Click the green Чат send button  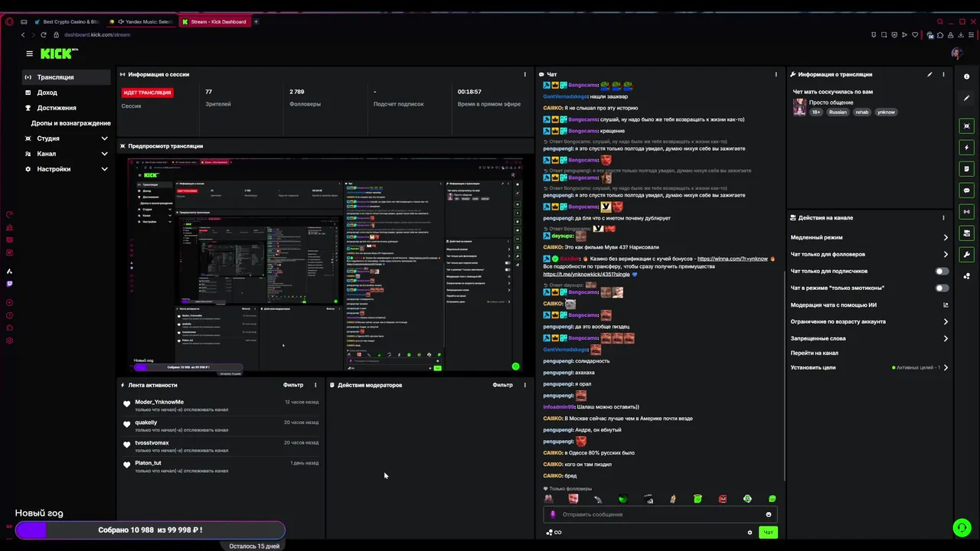pyautogui.click(x=768, y=533)
